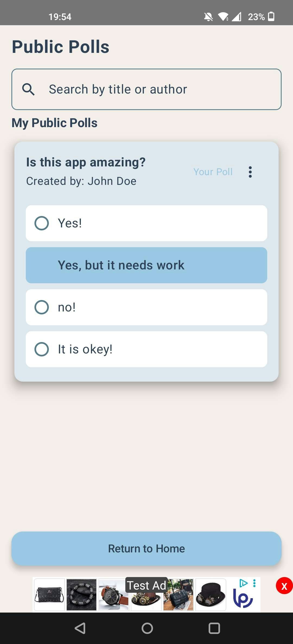The width and height of the screenshot is (293, 644).
Task: Focus the search by title or author field
Action: click(146, 89)
